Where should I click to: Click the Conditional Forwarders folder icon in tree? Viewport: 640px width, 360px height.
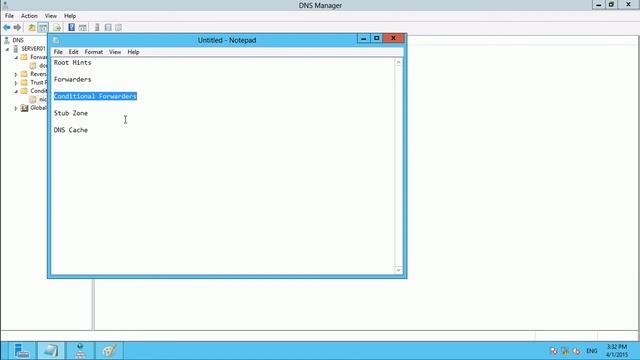pyautogui.click(x=24, y=91)
